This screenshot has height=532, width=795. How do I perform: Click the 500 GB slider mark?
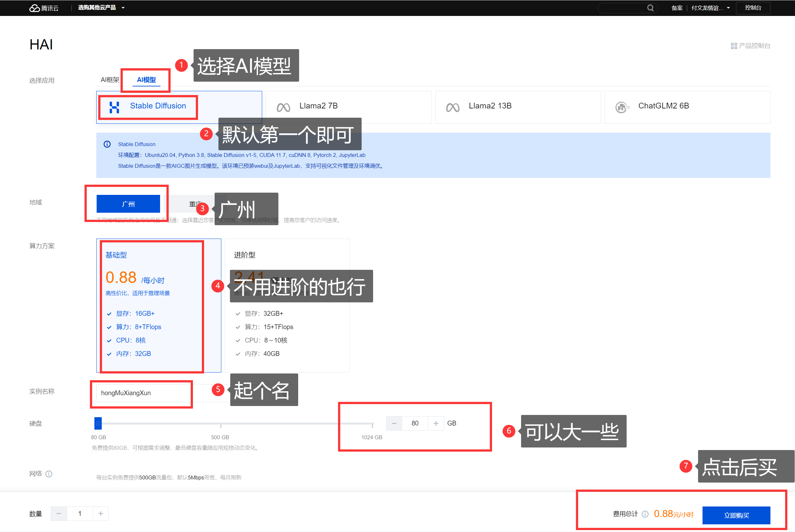click(220, 437)
